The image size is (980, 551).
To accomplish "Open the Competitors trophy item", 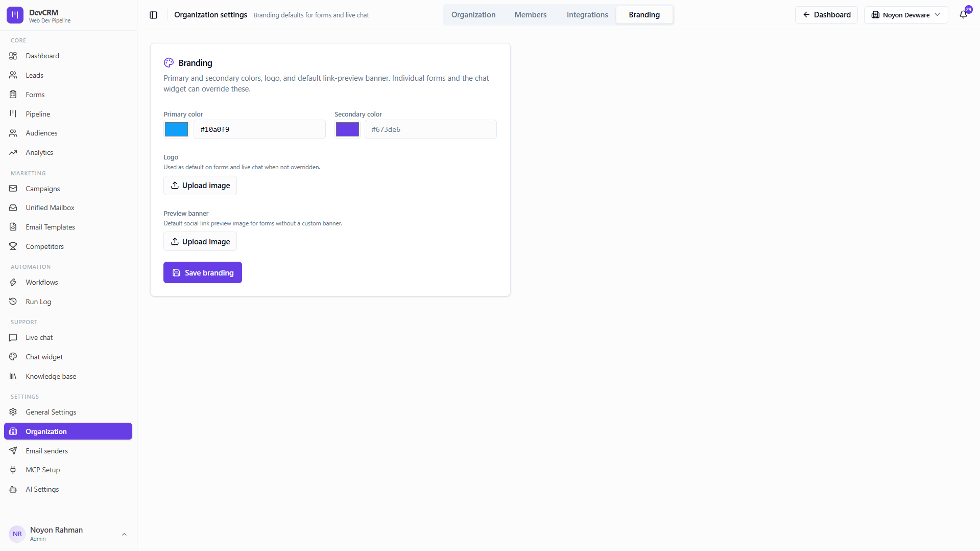I will (68, 246).
